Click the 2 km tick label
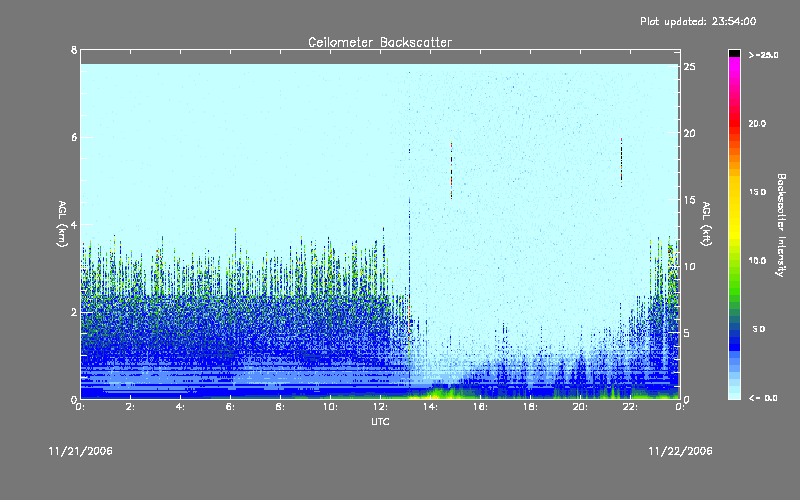 74,312
